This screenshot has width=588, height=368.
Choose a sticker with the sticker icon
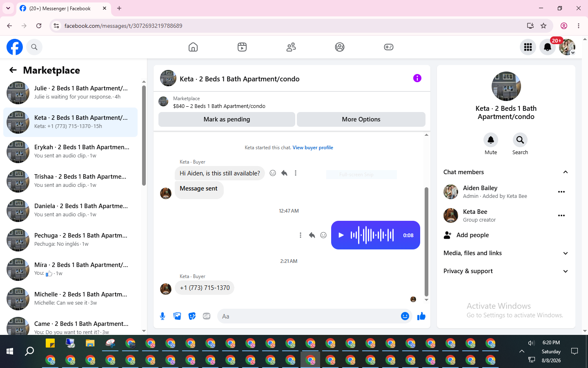[192, 316]
